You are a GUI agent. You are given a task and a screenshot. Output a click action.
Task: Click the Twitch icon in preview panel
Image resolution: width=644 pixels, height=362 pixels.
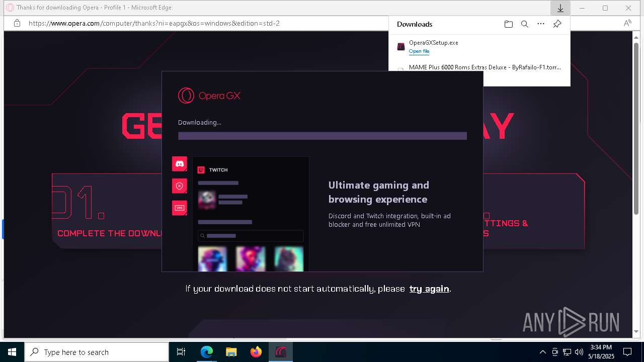pos(201,170)
